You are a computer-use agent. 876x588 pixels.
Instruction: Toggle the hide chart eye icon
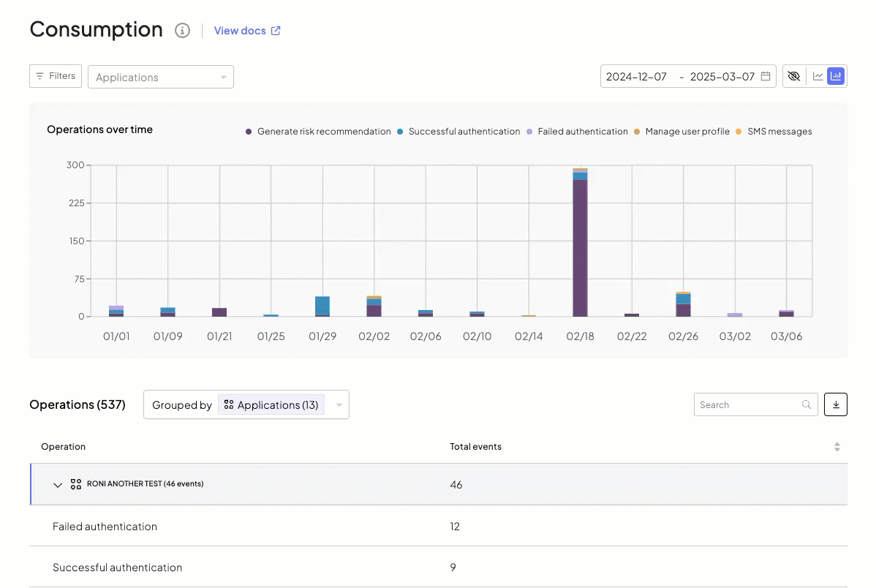tap(793, 76)
